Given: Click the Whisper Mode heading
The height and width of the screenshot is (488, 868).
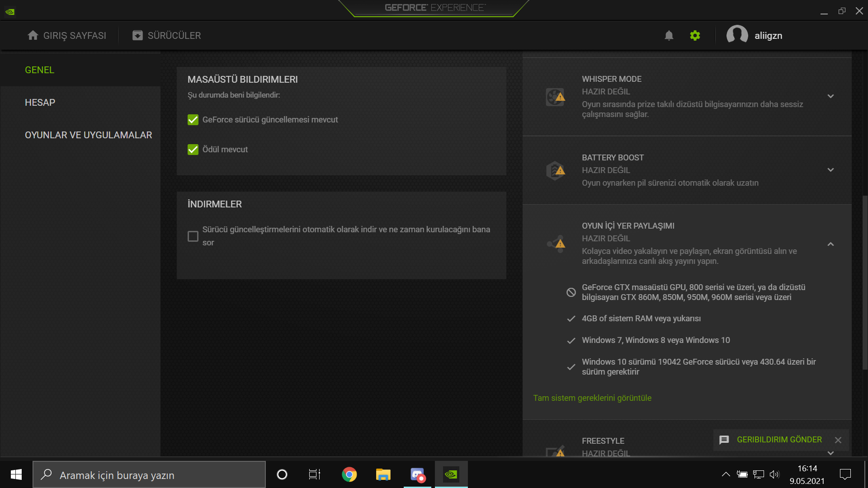Looking at the screenshot, I should point(612,79).
